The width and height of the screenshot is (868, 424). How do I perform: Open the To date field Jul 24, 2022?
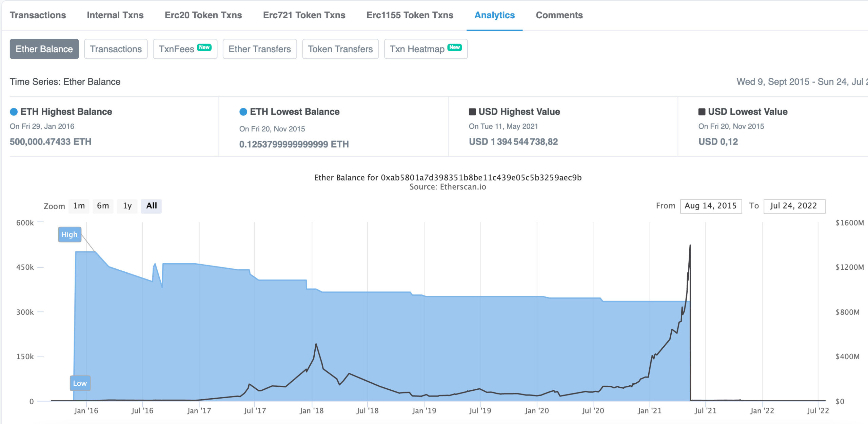coord(794,206)
